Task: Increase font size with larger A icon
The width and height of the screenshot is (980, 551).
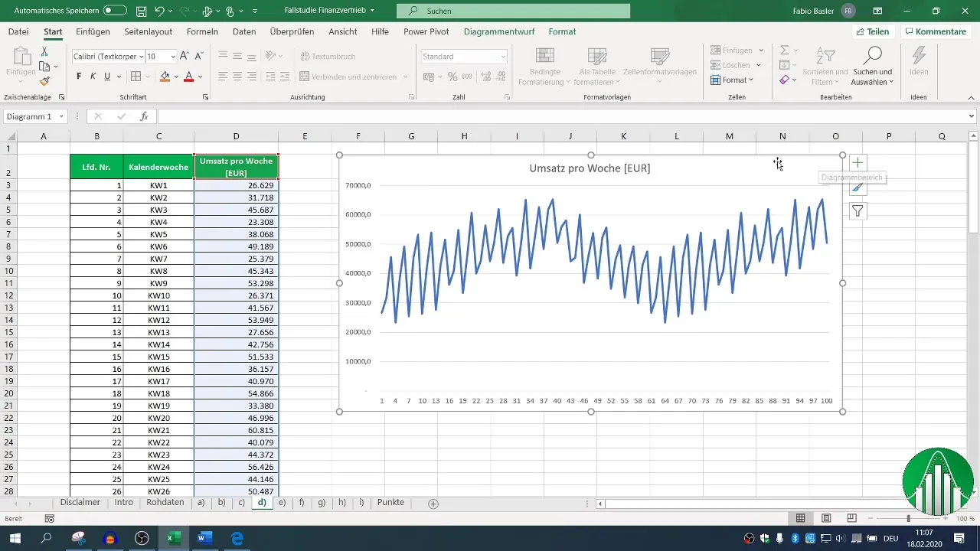Action: point(185,57)
